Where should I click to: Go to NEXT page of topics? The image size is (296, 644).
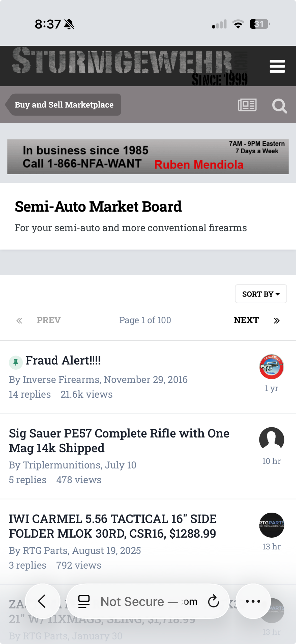point(246,320)
